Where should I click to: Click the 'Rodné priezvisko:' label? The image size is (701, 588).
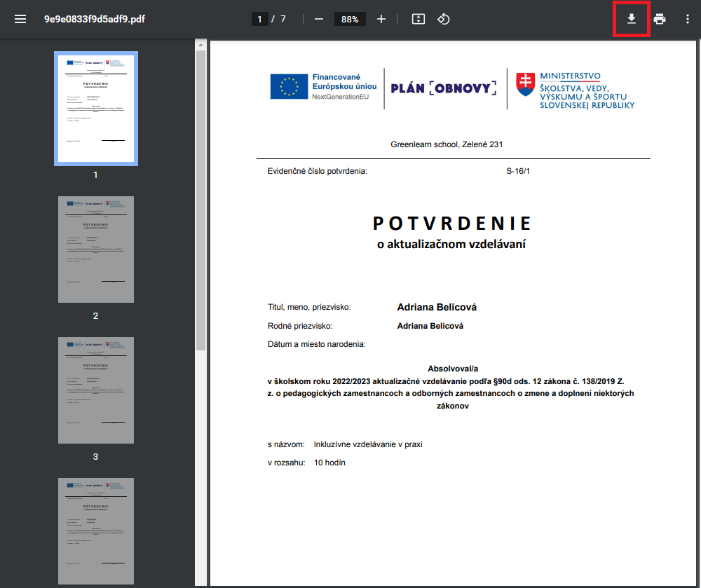tap(300, 326)
